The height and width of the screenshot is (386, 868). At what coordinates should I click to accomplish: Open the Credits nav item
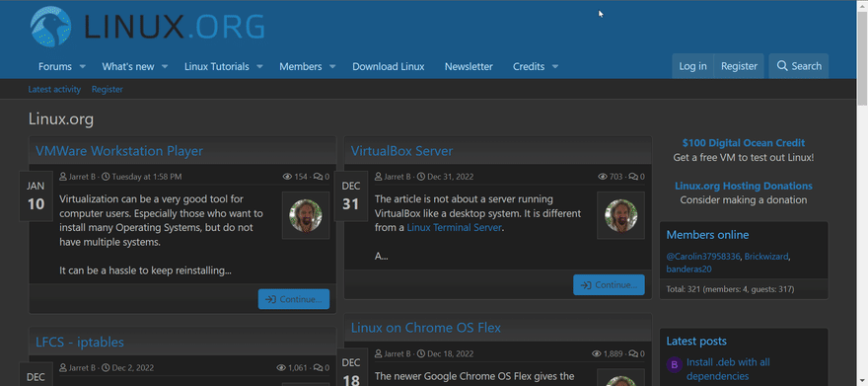[529, 66]
